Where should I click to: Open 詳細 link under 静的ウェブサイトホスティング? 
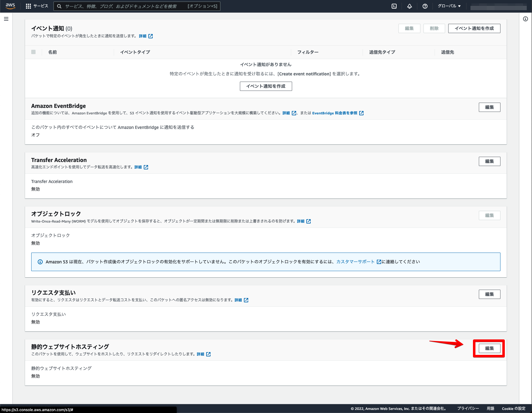tap(200, 354)
